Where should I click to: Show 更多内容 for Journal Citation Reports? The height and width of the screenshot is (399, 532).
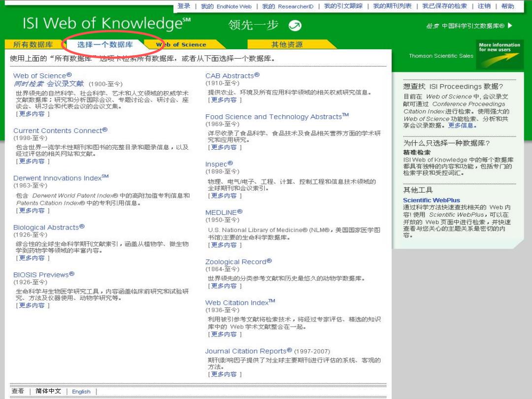pyautogui.click(x=224, y=374)
